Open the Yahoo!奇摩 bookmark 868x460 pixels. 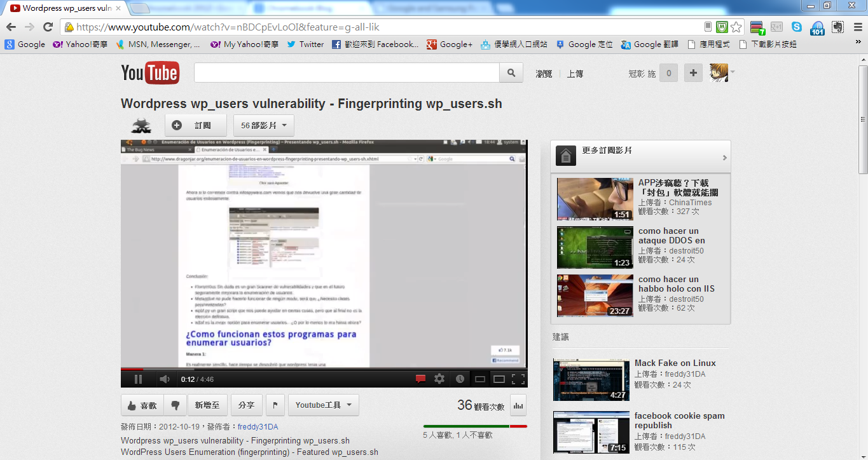pyautogui.click(x=80, y=44)
